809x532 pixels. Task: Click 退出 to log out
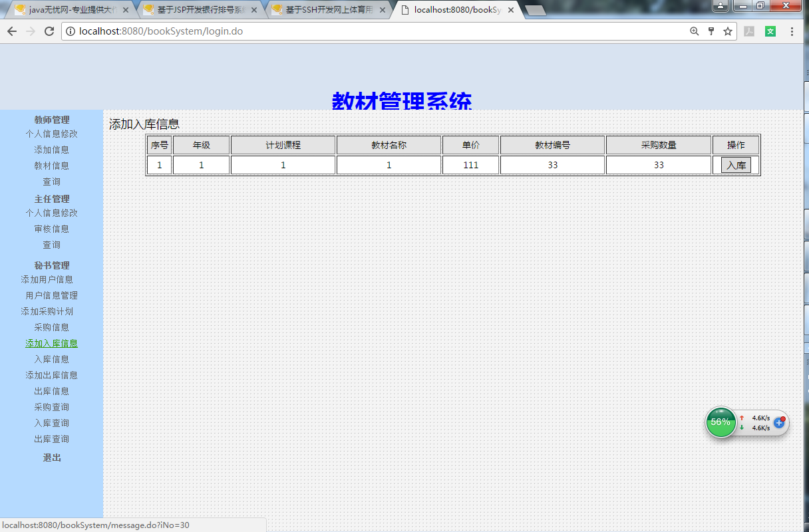[52, 458]
